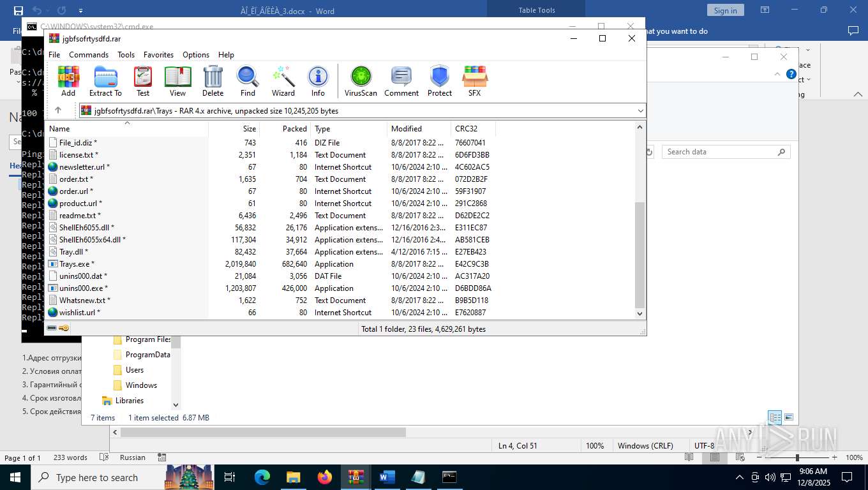Image resolution: width=868 pixels, height=490 pixels.
Task: Open the File menu in WinRAR
Action: [54, 55]
